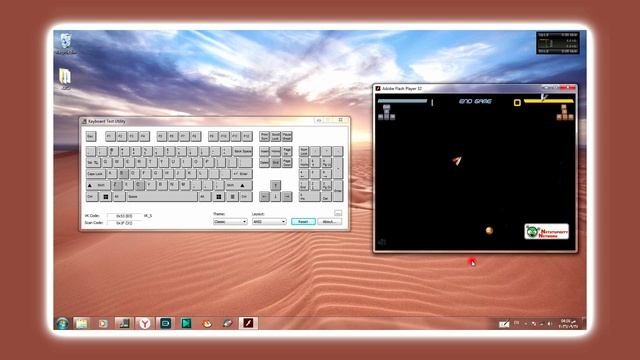This screenshot has height=360, width=640.
Task: Click the Back Space key on the virtual keyboard
Action: point(242,151)
